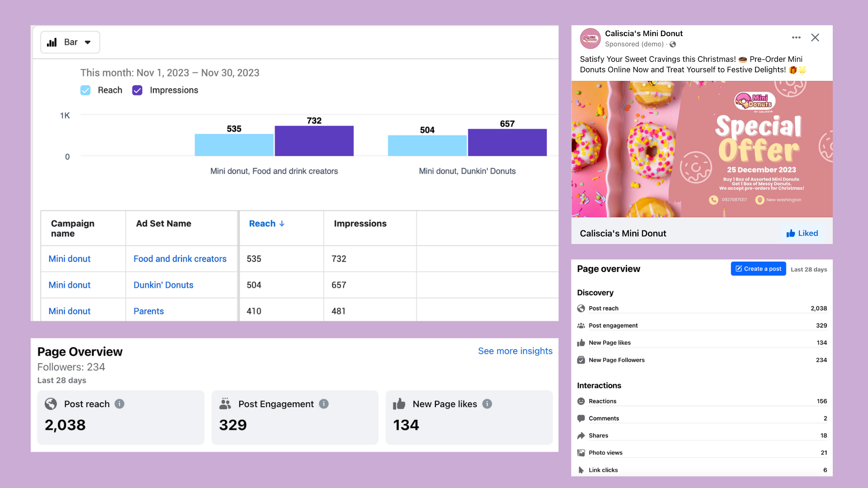Viewport: 868px width, 488px height.
Task: Click the Impressions column header
Action: tap(360, 224)
